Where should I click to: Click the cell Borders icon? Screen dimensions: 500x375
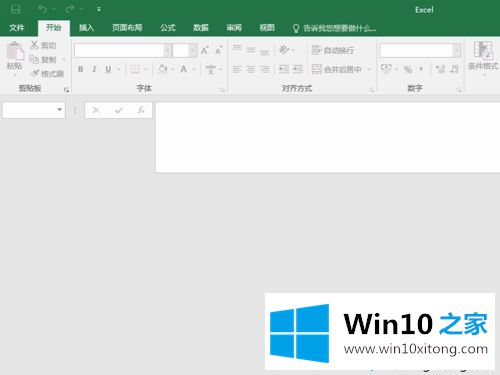135,69
